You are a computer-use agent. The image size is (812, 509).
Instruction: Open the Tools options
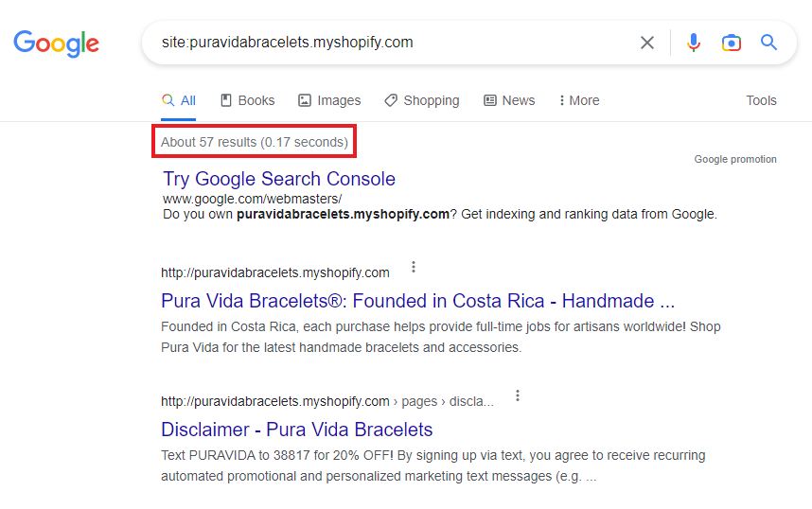coord(761,100)
